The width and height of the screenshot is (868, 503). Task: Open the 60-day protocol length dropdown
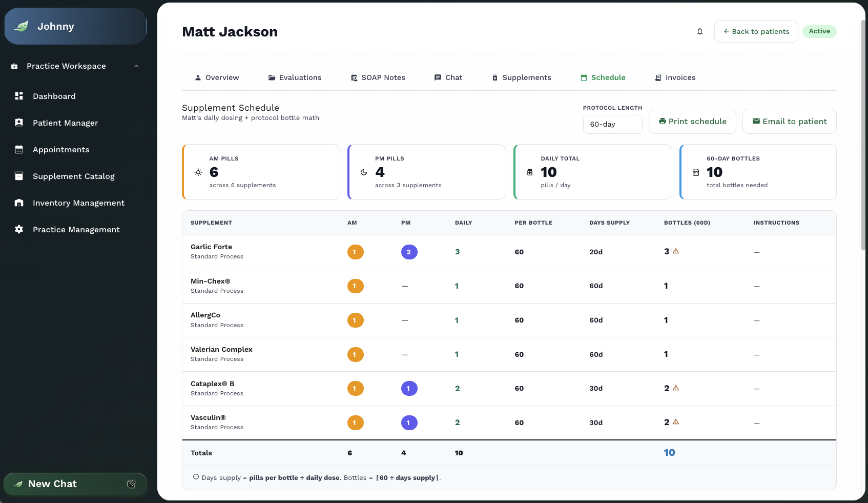[x=612, y=124]
